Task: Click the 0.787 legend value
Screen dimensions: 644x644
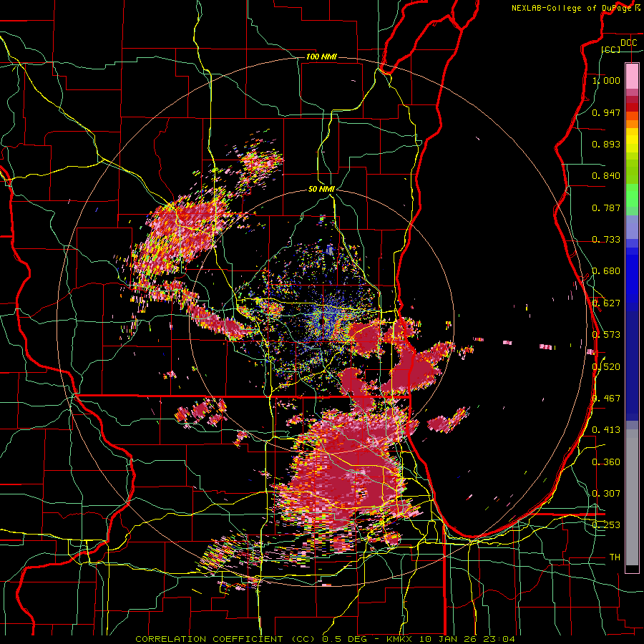Action: [x=606, y=208]
